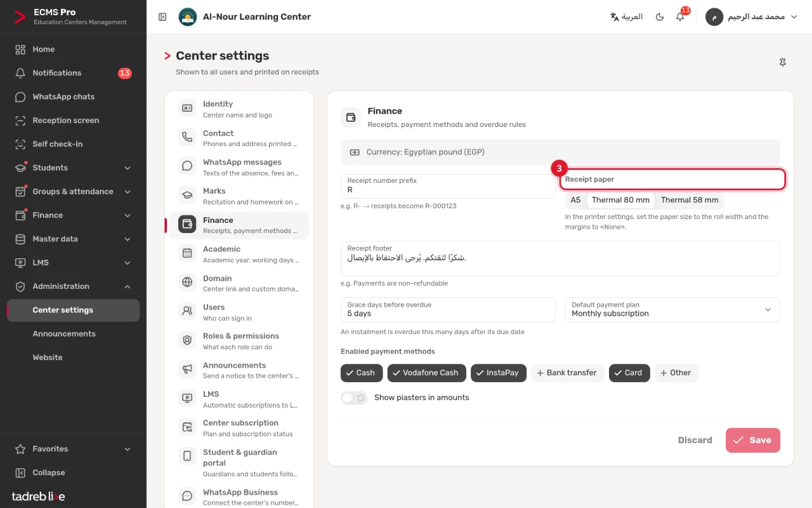
Task: Disable the InstaPay payment method
Action: click(x=499, y=373)
